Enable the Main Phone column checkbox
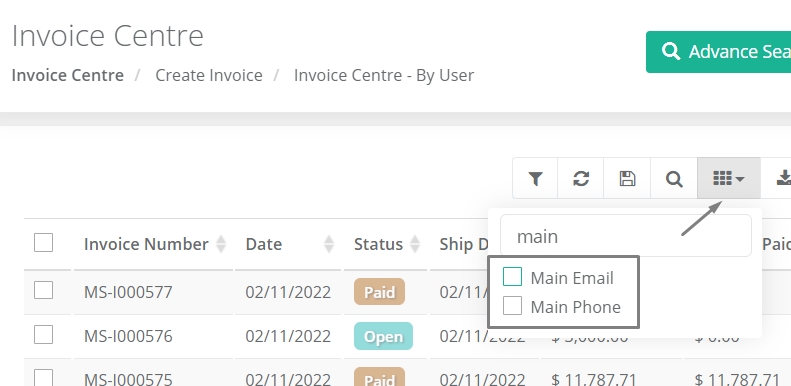The image size is (791, 386). click(x=513, y=306)
